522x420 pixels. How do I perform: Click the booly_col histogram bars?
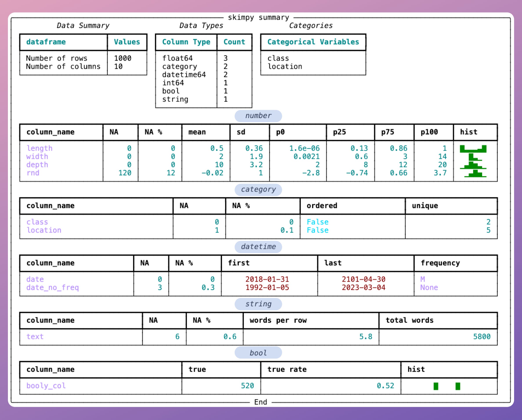[x=447, y=386]
